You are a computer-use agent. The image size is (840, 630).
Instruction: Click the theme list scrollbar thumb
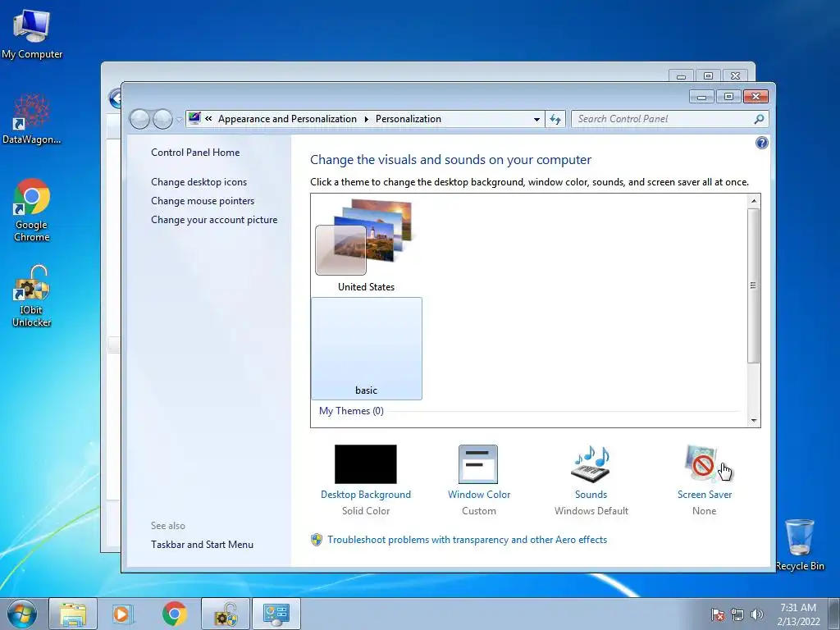click(x=753, y=285)
